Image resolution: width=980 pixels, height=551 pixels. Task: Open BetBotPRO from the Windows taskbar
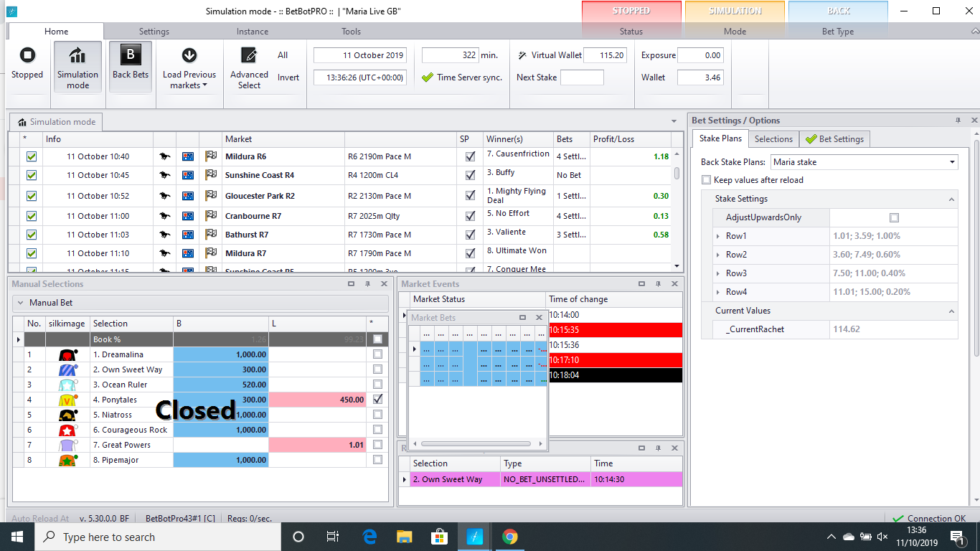point(473,536)
